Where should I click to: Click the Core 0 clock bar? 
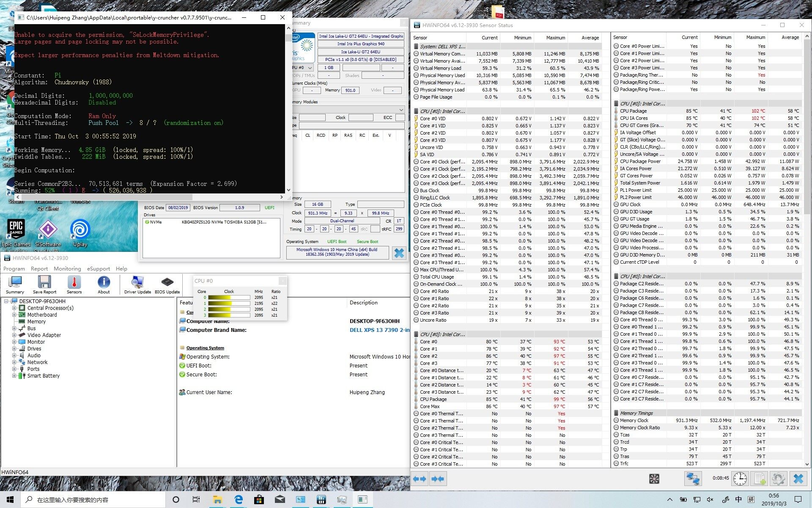(229, 298)
